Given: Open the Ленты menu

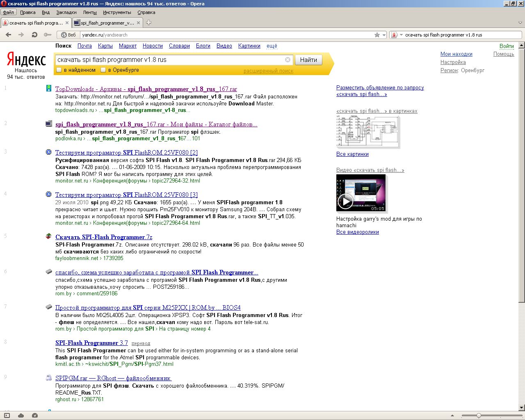Looking at the screenshot, I should click(x=90, y=12).
